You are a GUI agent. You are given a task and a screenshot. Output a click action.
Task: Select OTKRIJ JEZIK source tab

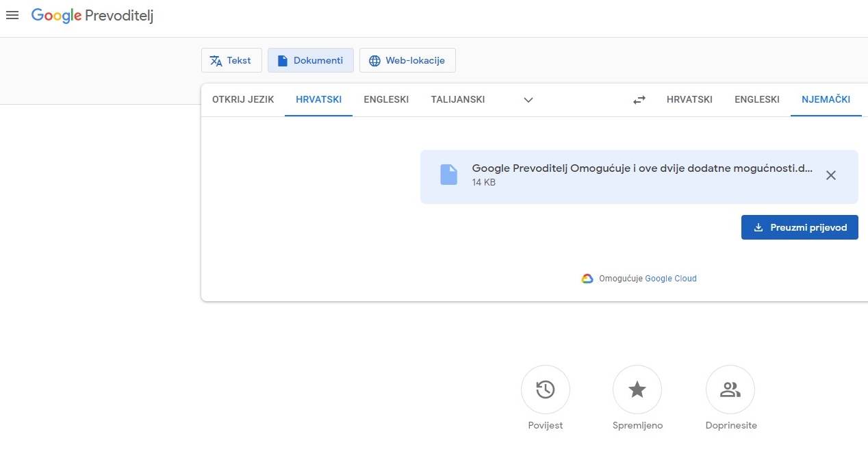point(243,99)
